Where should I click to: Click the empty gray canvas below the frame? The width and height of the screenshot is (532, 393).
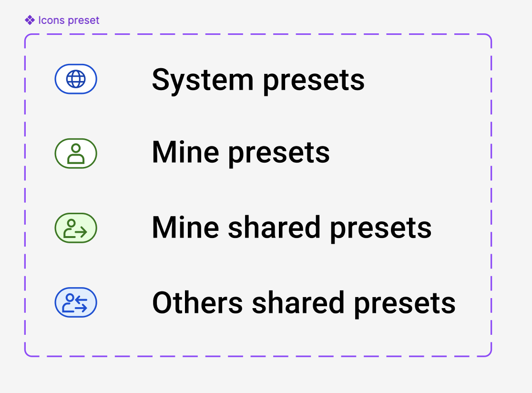tap(258, 375)
